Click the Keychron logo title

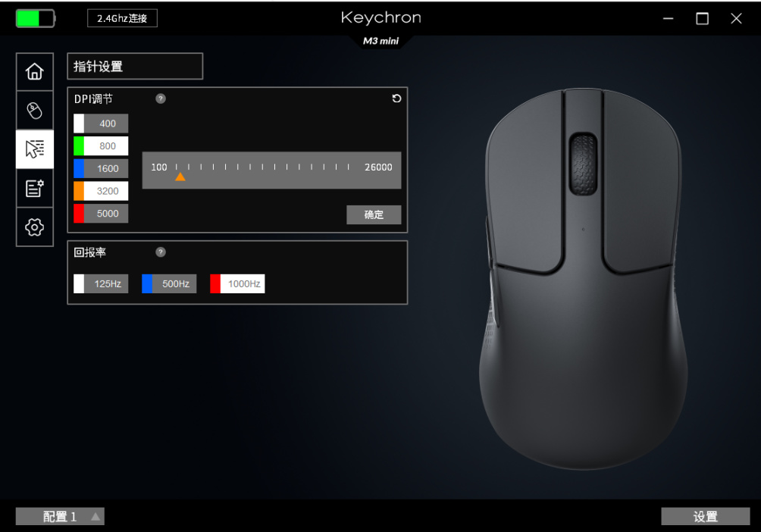pos(381,17)
